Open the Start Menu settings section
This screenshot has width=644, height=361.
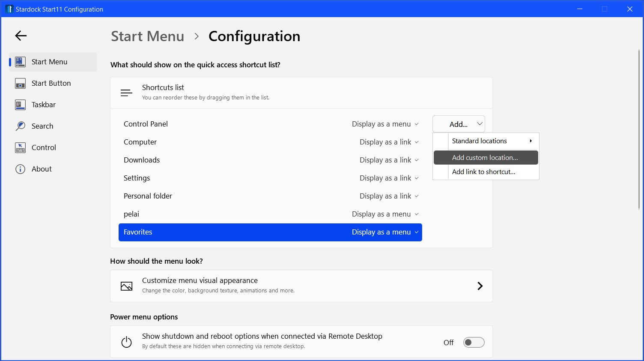coord(53,62)
